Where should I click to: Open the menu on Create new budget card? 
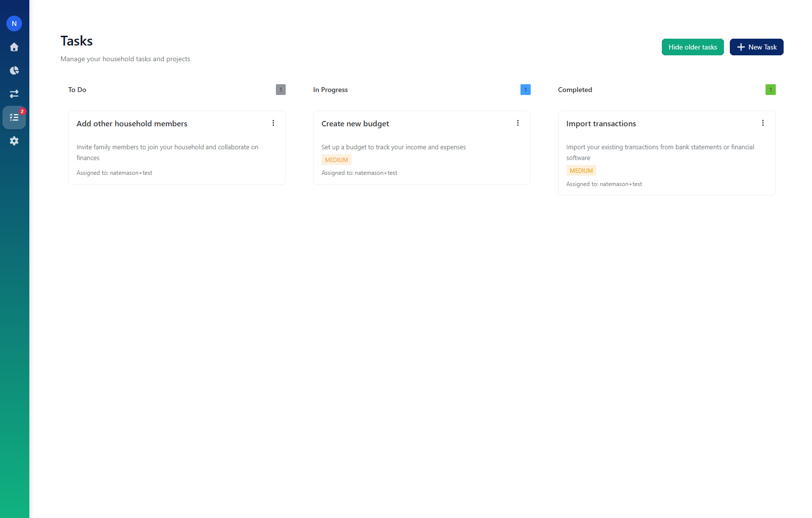tap(518, 123)
